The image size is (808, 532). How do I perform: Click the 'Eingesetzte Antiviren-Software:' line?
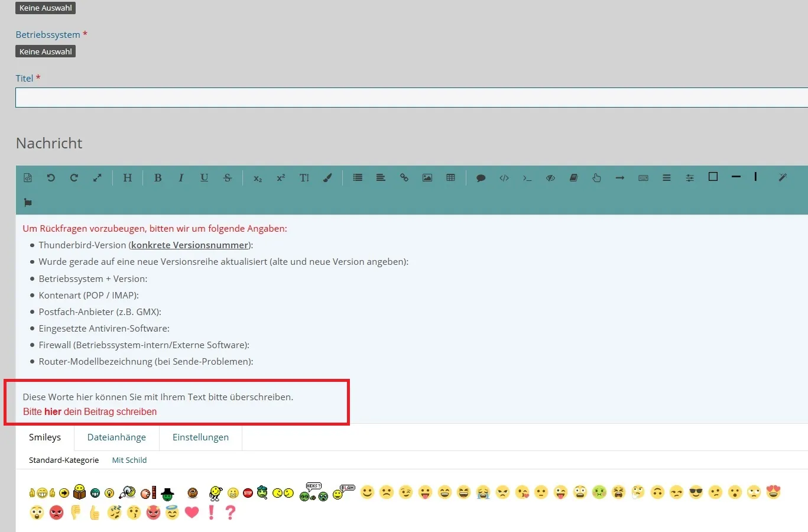(104, 329)
